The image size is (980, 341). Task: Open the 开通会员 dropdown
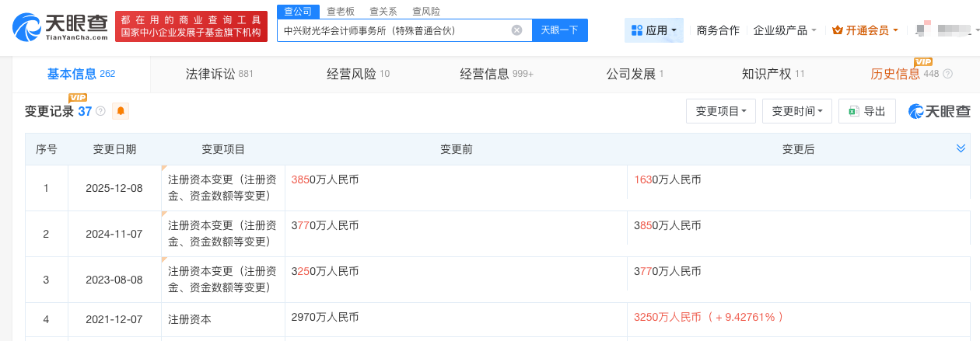pyautogui.click(x=865, y=30)
